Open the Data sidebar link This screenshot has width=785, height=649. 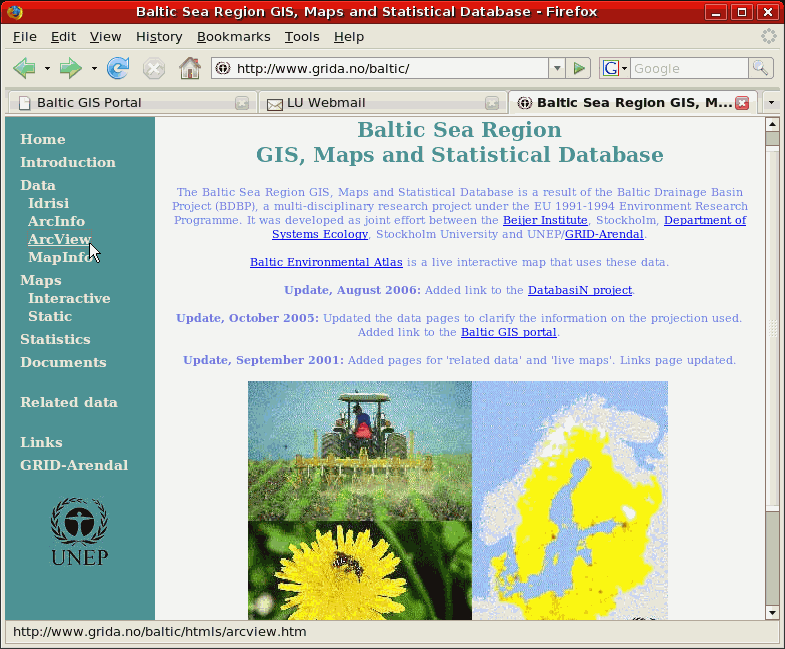click(x=38, y=185)
